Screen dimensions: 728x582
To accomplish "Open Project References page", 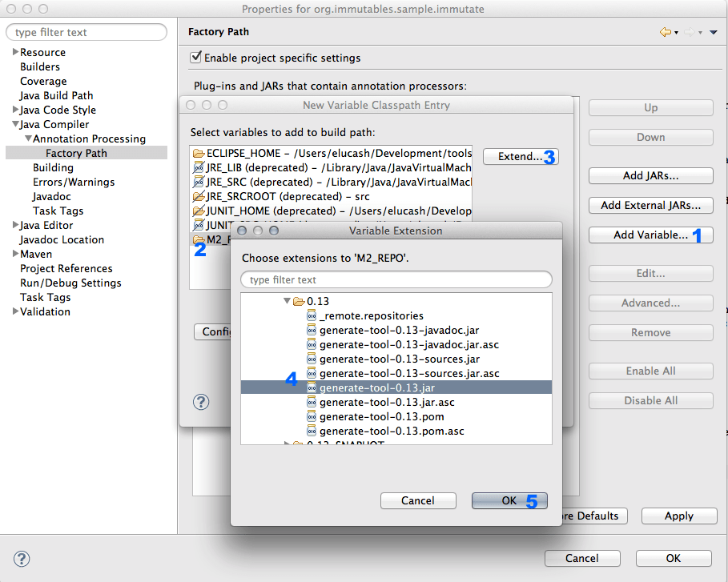I will coord(66,268).
